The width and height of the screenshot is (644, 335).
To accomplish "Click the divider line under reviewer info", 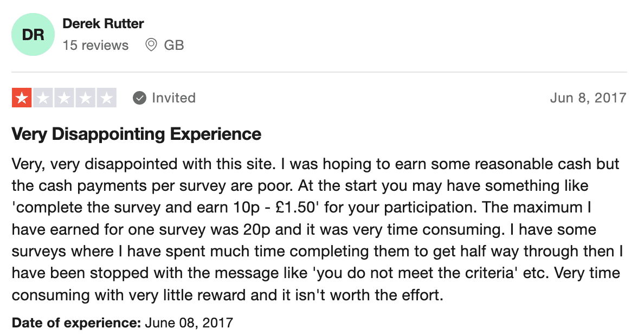I will [x=319, y=72].
